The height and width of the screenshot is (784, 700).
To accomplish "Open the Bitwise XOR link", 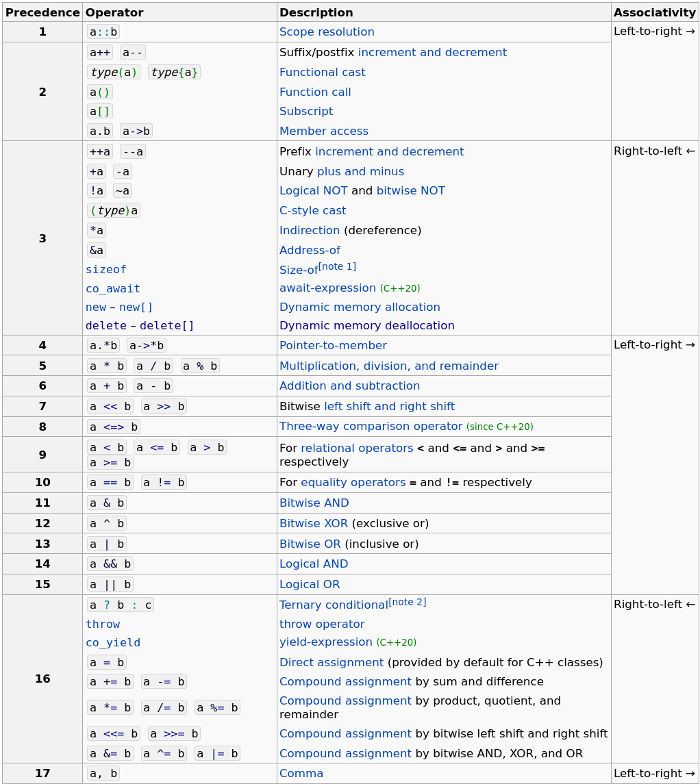I will 314,524.
